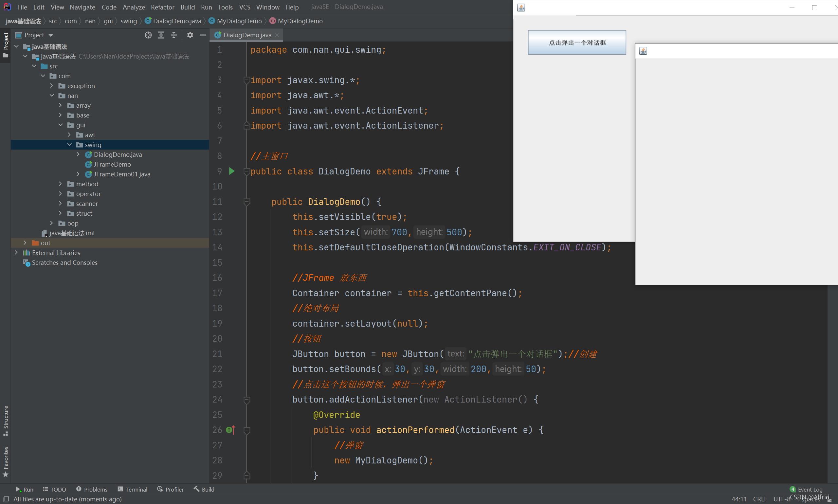This screenshot has width=838, height=504.
Task: Minimize the main JFrame window
Action: point(792,8)
